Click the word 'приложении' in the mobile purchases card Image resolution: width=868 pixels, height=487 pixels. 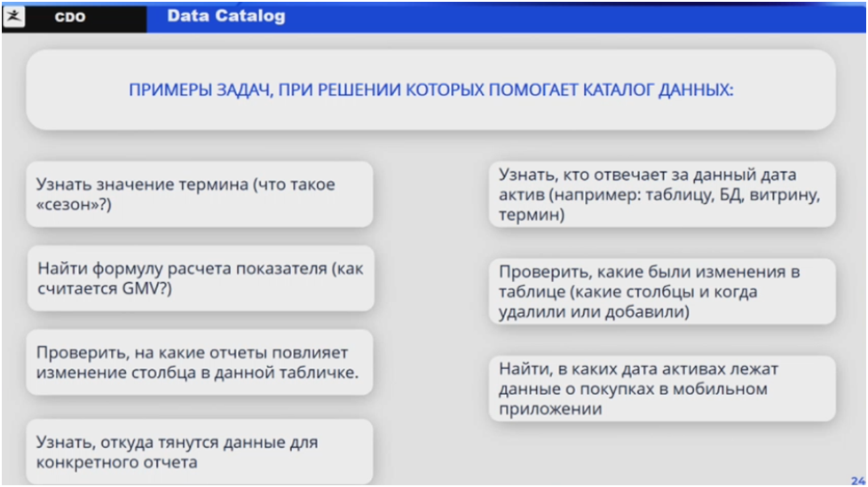550,409
